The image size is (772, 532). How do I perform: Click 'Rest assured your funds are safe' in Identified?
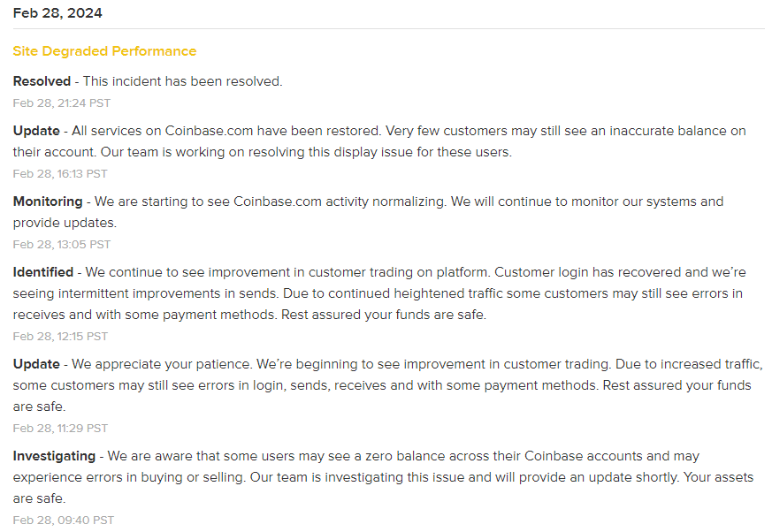click(384, 315)
